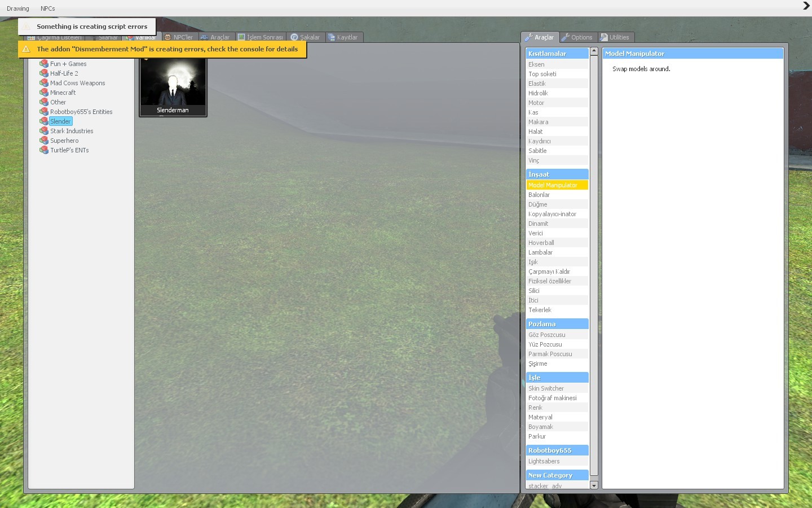Select the Dinamit tool
Viewport: 812px width, 508px height.
(557, 224)
